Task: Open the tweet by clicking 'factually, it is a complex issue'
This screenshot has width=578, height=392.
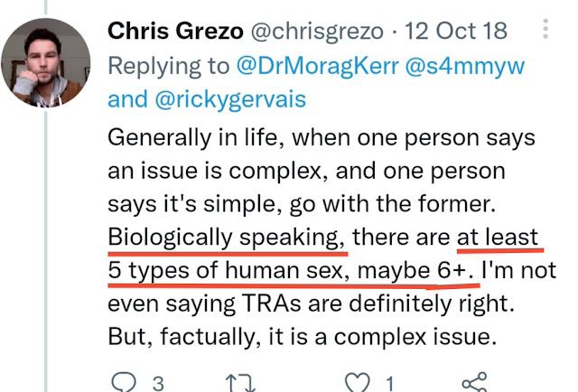Action: pos(329,337)
